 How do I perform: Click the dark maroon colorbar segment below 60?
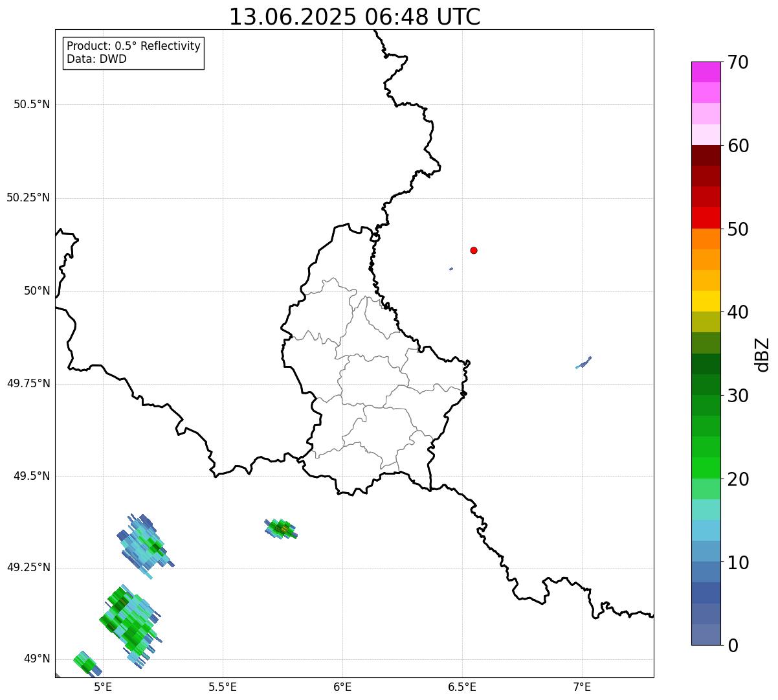[706, 155]
